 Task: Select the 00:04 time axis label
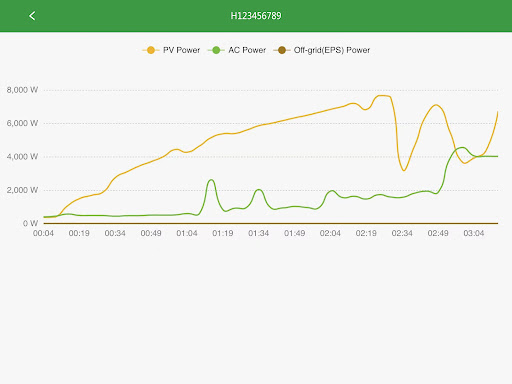tap(43, 233)
